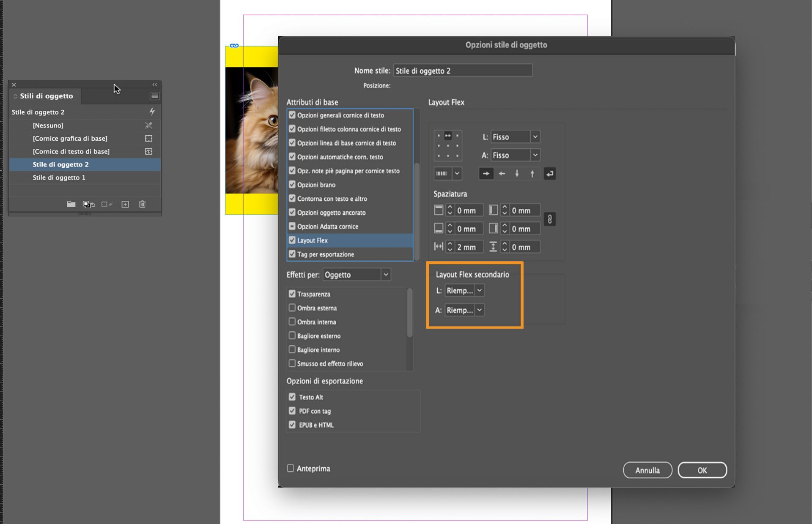This screenshot has height=524, width=812.
Task: Open the Stili di oggetto panel menu
Action: (154, 96)
